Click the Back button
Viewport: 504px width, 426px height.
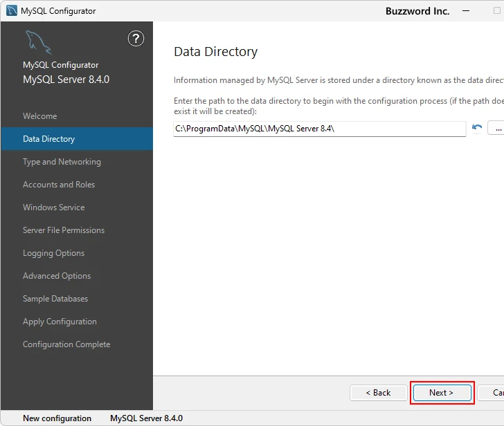click(378, 393)
